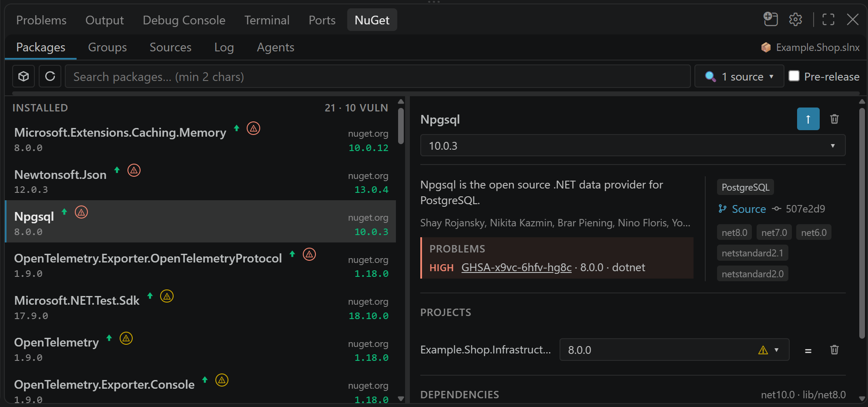Click the refresh packages icon

[x=50, y=77]
